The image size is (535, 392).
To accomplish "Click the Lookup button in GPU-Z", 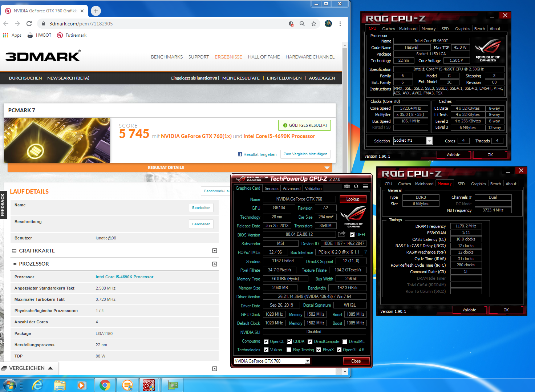I will (x=353, y=199).
